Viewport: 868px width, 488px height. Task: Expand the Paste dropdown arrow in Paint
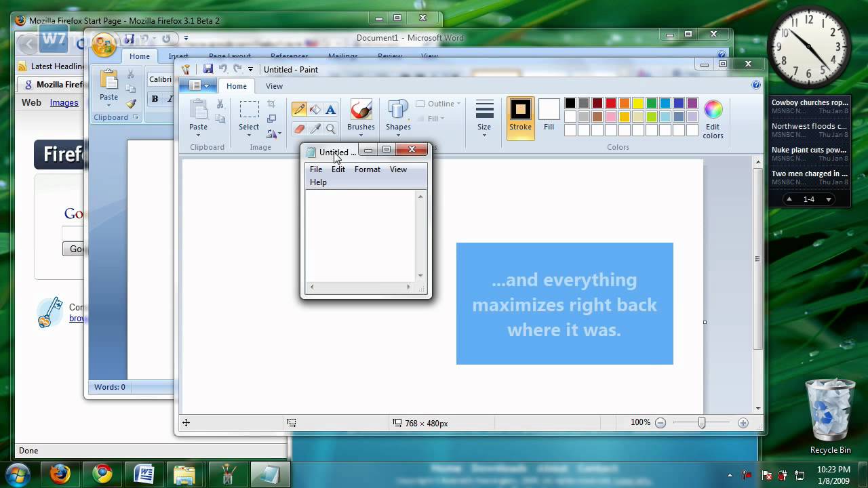(x=198, y=135)
